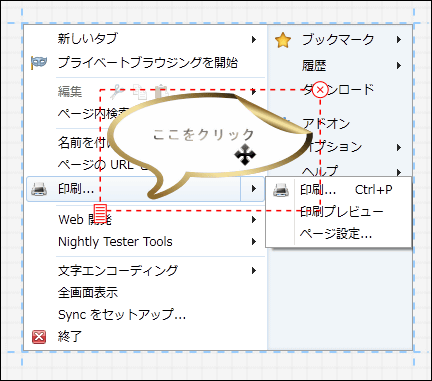Expand the ブックマーク submenu arrow
This screenshot has width=432, height=381.
click(399, 40)
